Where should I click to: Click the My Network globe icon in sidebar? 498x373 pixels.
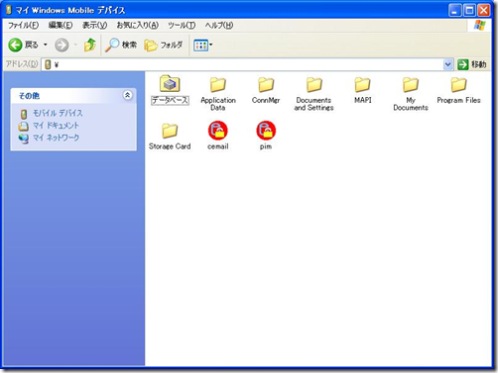coord(23,138)
